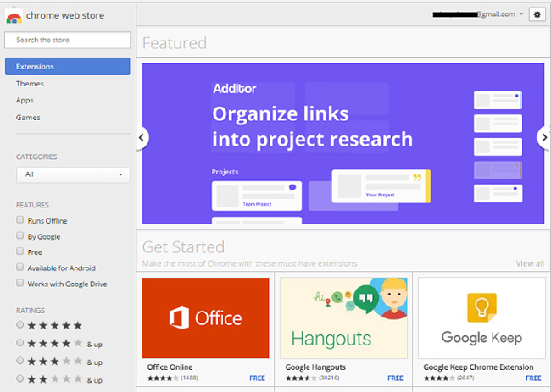Viewport: 551px width, 392px height.
Task: Switch to the Themes section
Action: point(30,84)
